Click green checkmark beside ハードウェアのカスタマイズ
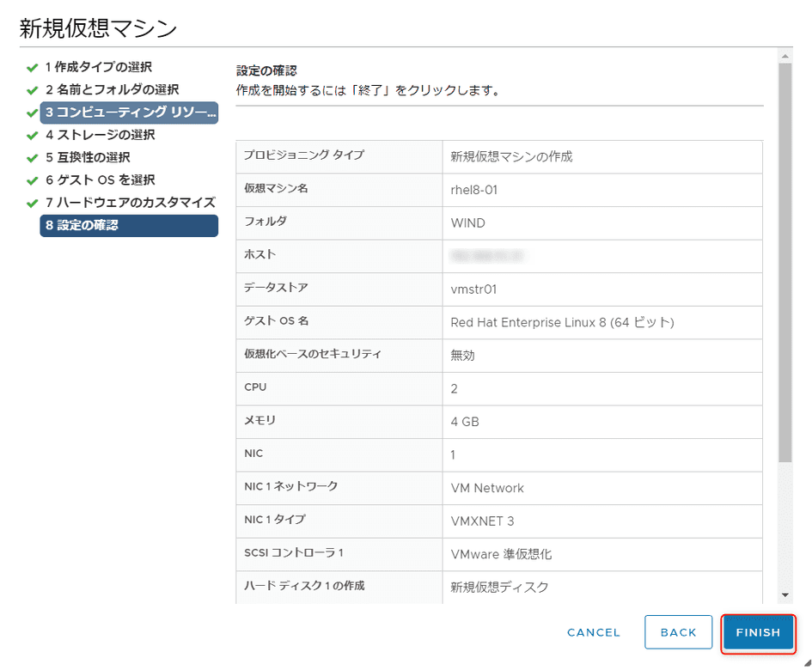 click(x=32, y=204)
